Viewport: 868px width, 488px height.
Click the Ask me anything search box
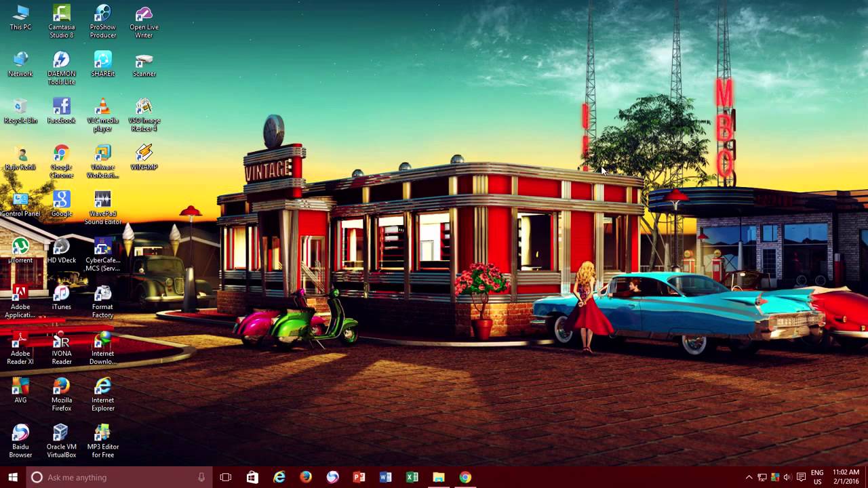click(x=119, y=477)
